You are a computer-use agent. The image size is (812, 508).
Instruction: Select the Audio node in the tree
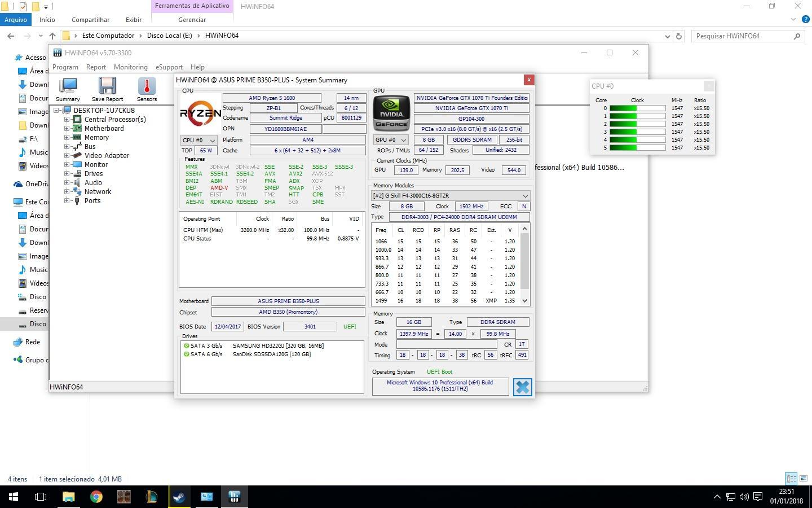[93, 182]
